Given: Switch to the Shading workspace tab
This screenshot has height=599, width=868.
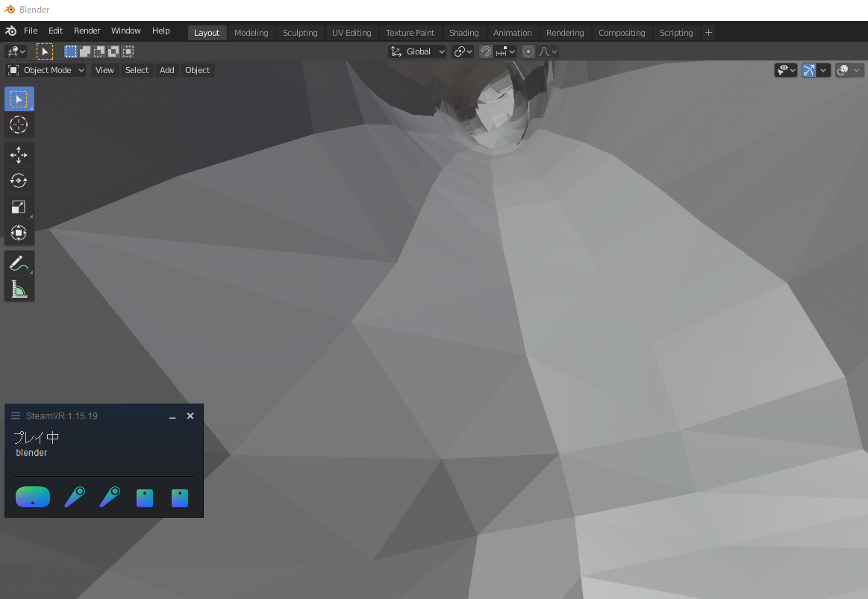Looking at the screenshot, I should [x=463, y=32].
